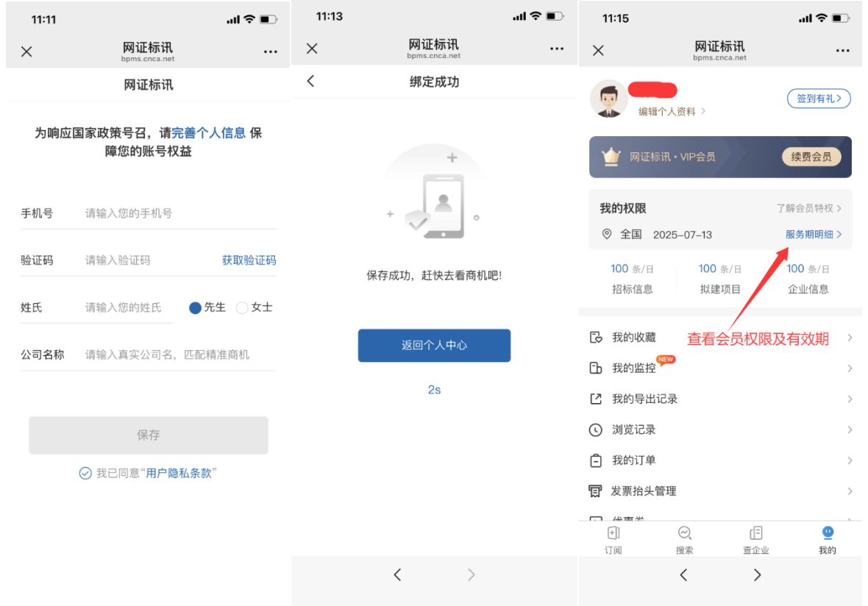The width and height of the screenshot is (868, 606).
Task: Click the 我的导出记录 export icon
Action: 596,399
